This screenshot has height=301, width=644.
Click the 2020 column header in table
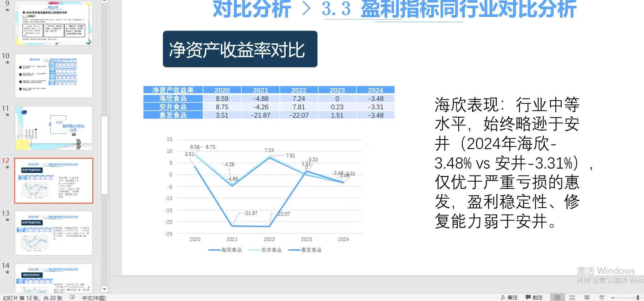[222, 90]
